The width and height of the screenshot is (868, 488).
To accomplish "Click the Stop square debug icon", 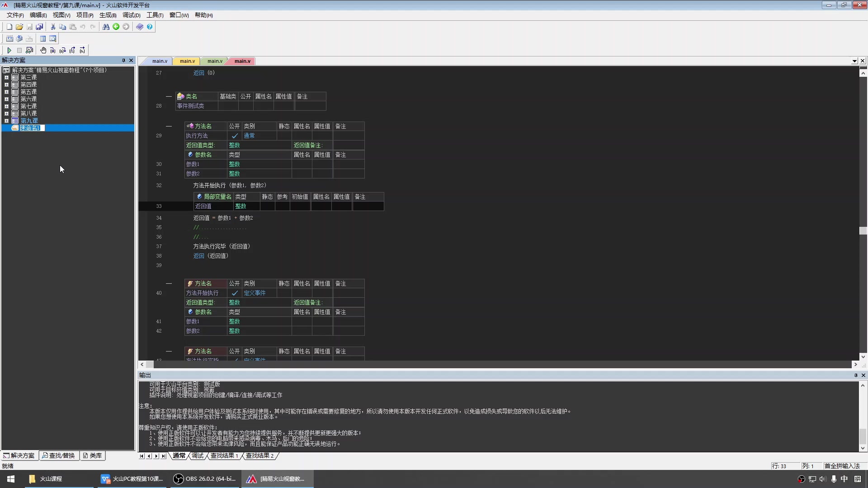I will [x=19, y=50].
